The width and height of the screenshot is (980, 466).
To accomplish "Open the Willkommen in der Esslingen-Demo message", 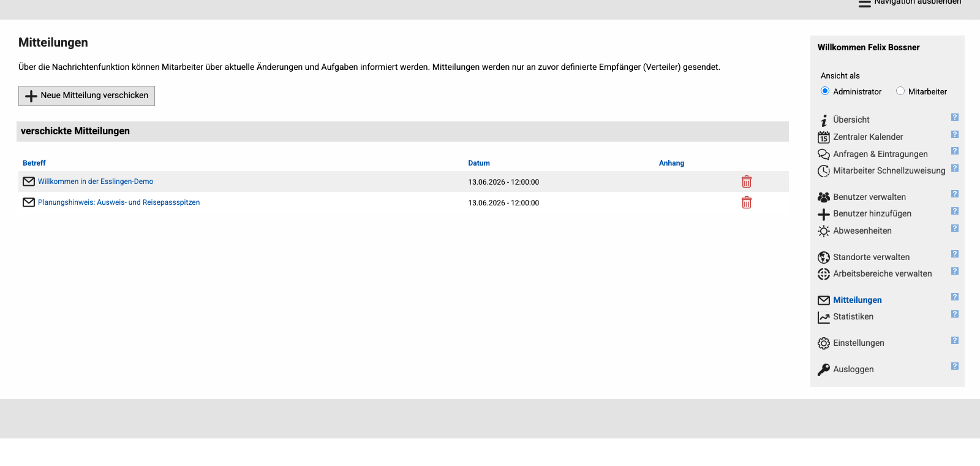I will (96, 181).
